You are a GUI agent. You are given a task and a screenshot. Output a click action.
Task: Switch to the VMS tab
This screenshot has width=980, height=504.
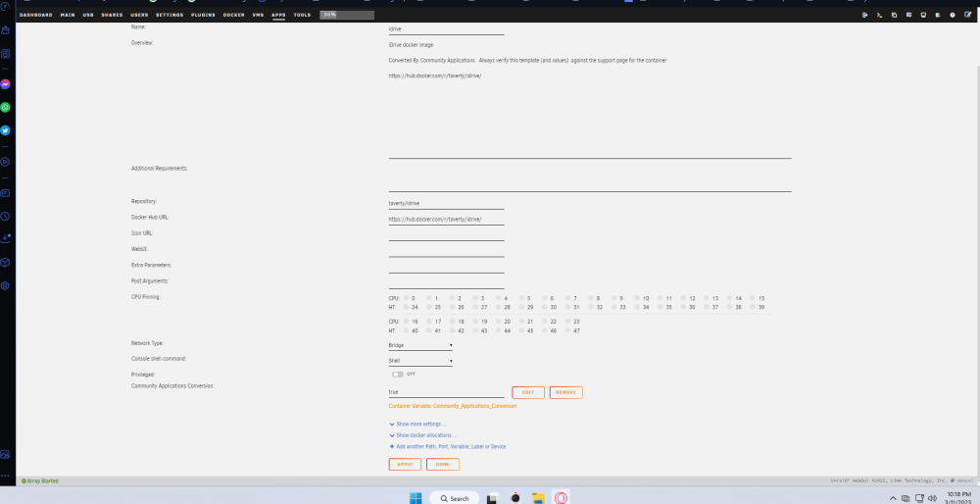point(258,15)
